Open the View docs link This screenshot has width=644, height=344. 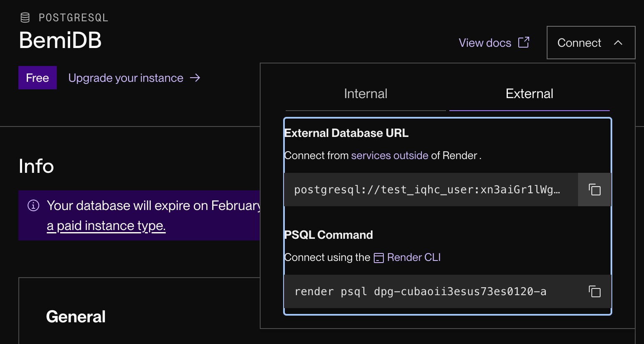coord(485,43)
